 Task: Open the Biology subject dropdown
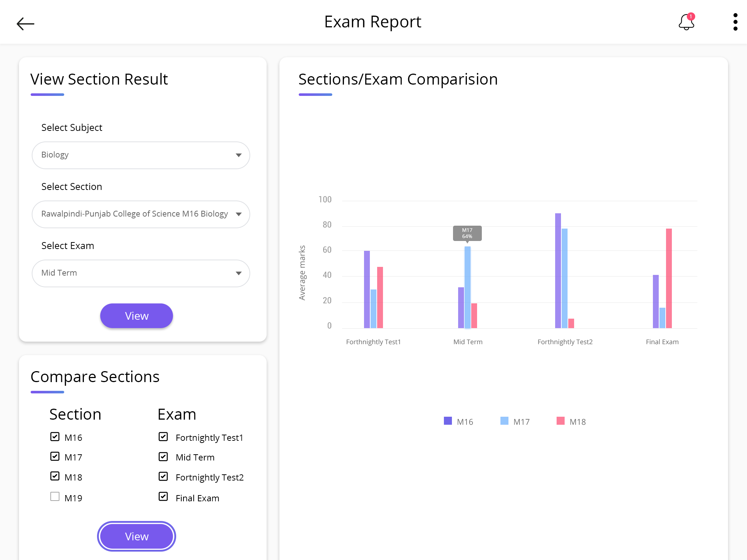[x=141, y=155]
